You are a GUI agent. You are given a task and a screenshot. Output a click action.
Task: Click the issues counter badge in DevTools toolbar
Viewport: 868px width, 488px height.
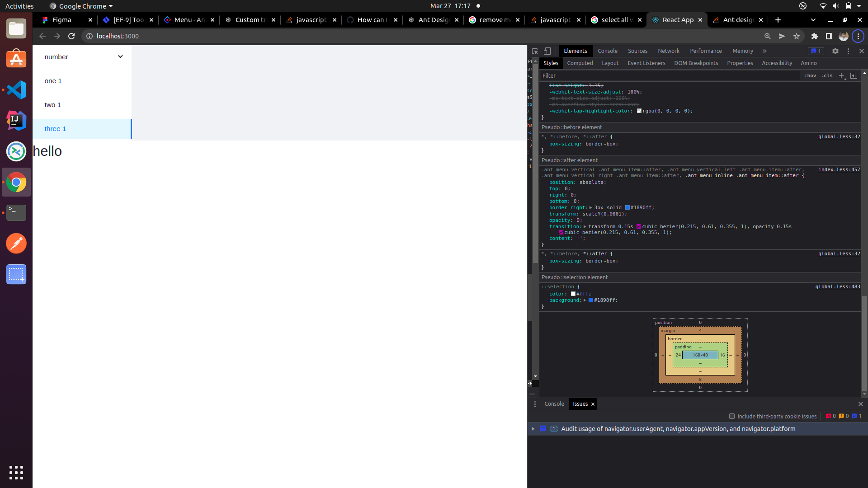tap(816, 51)
